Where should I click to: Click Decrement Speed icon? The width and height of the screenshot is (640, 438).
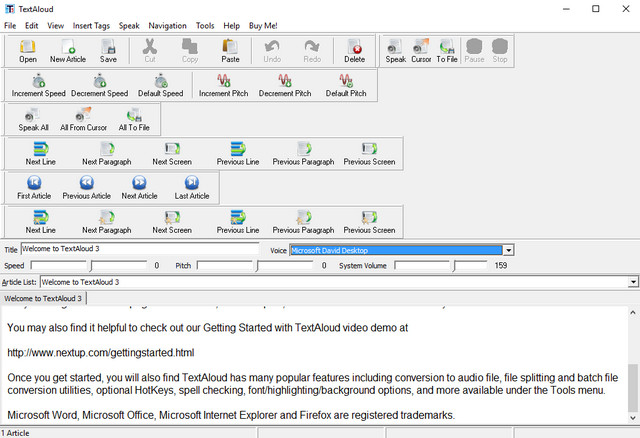click(100, 85)
